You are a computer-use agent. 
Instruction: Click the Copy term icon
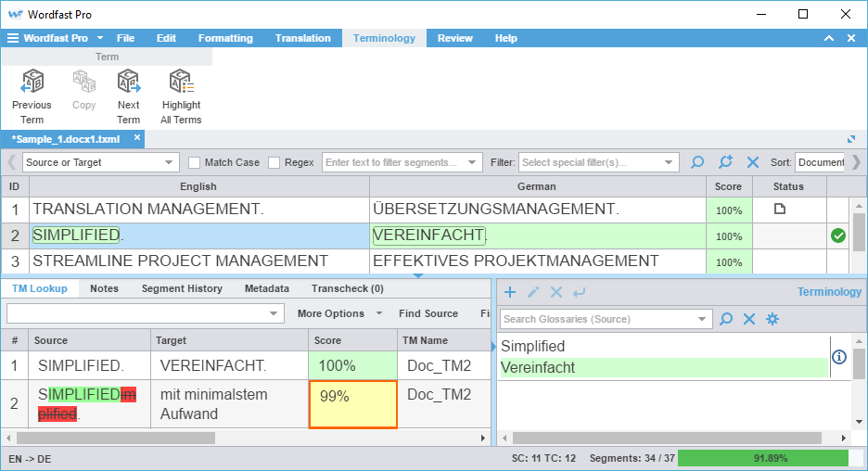pos(83,90)
